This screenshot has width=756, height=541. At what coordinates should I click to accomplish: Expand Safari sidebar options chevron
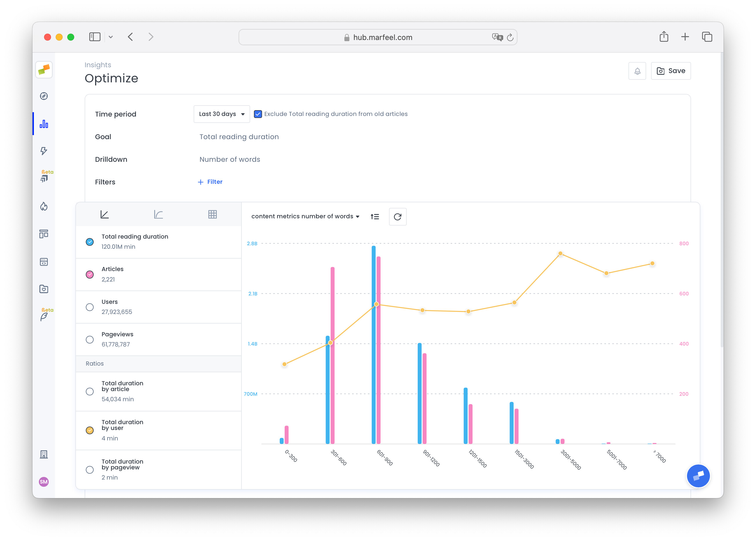[x=111, y=37]
